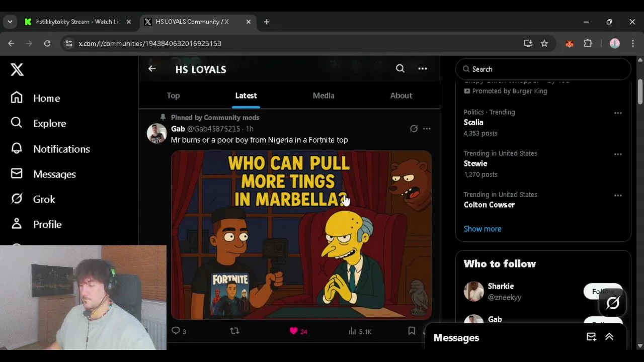Open a new browser tab
This screenshot has width=644, height=362.
point(267,22)
